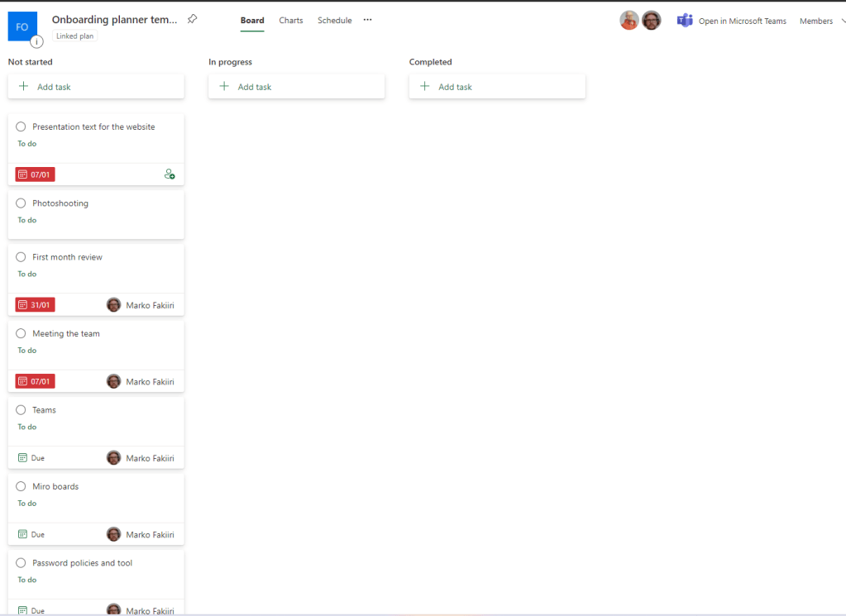Mark Photoshooting task as complete
The height and width of the screenshot is (616, 846).
[21, 203]
